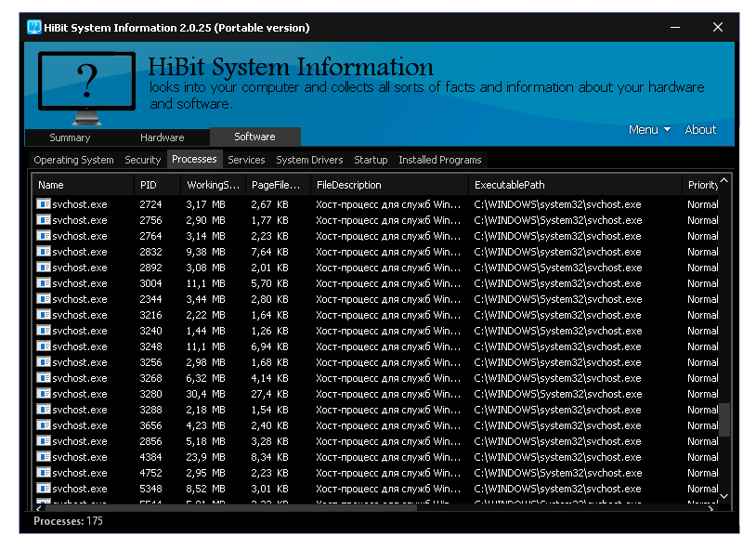This screenshot has height=549, width=756.
Task: Sort by the Priority column header
Action: click(x=700, y=185)
